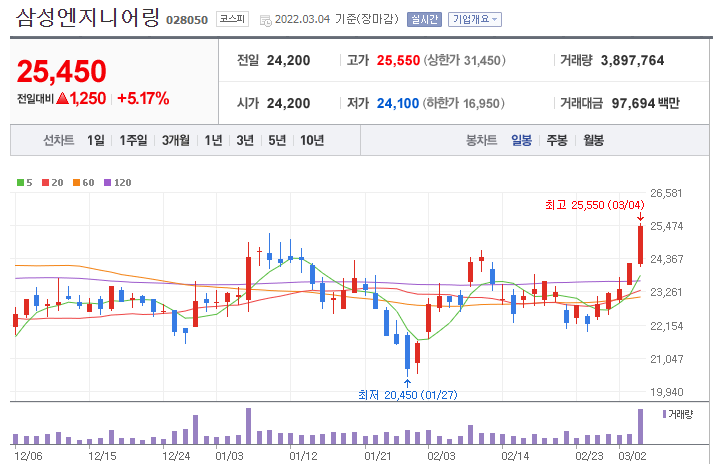Click the 최고 25,550 (03/04) label
Image resolution: width=713 pixels, height=464 pixels.
pos(595,205)
